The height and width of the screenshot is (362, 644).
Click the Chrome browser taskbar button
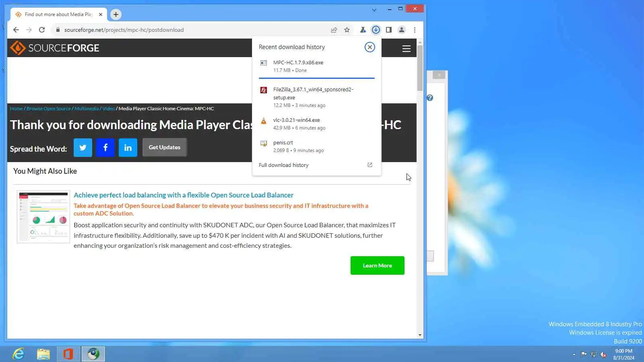pyautogui.click(x=93, y=354)
